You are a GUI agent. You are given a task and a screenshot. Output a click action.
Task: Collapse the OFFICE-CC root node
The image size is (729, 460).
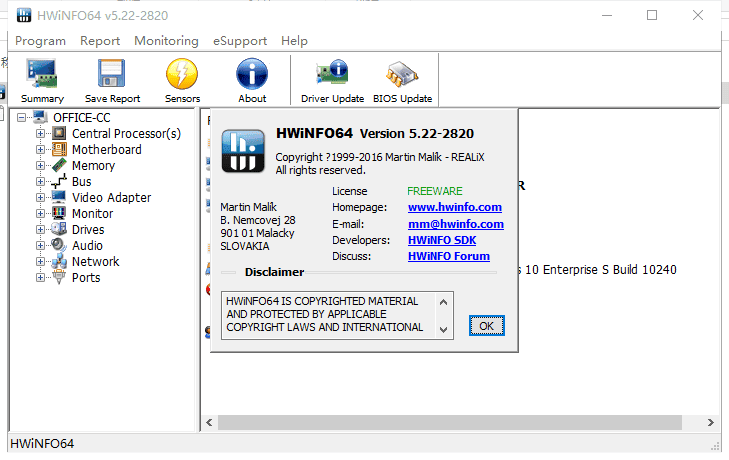[x=23, y=118]
